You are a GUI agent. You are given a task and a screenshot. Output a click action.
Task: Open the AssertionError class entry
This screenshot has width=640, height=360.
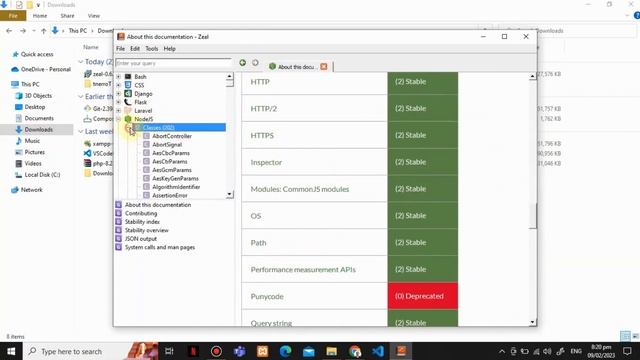coord(170,196)
